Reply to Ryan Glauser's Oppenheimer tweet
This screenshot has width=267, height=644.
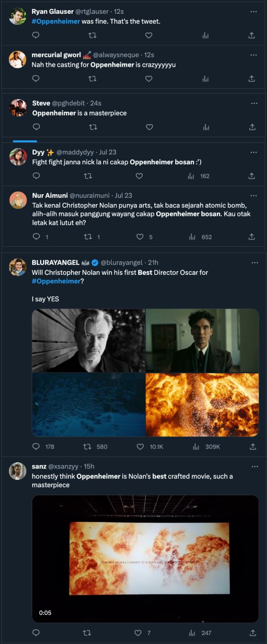point(36,35)
